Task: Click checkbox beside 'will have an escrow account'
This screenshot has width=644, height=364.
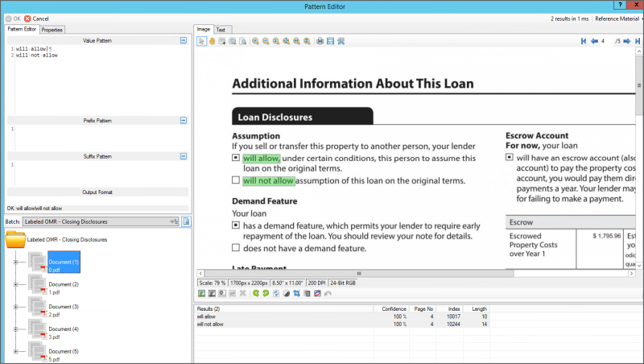Action: click(x=510, y=157)
